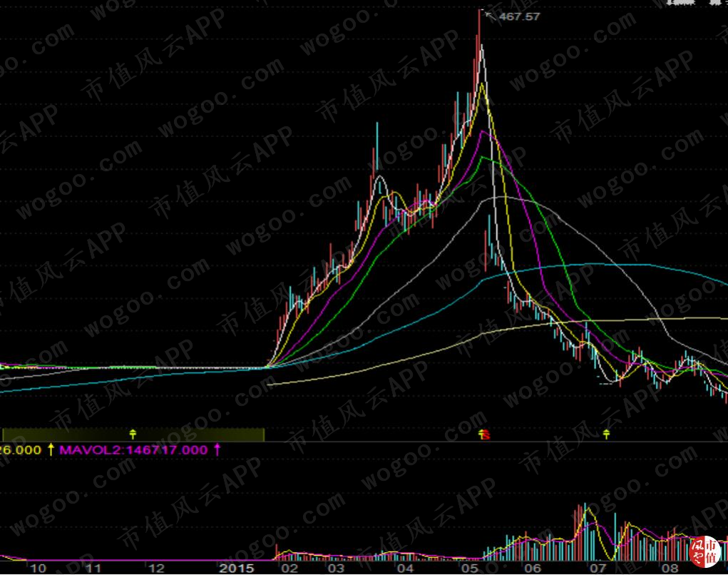728x575 pixels.
Task: Click the MAVOL2:146717.000 indicator label
Action: pyautogui.click(x=134, y=449)
